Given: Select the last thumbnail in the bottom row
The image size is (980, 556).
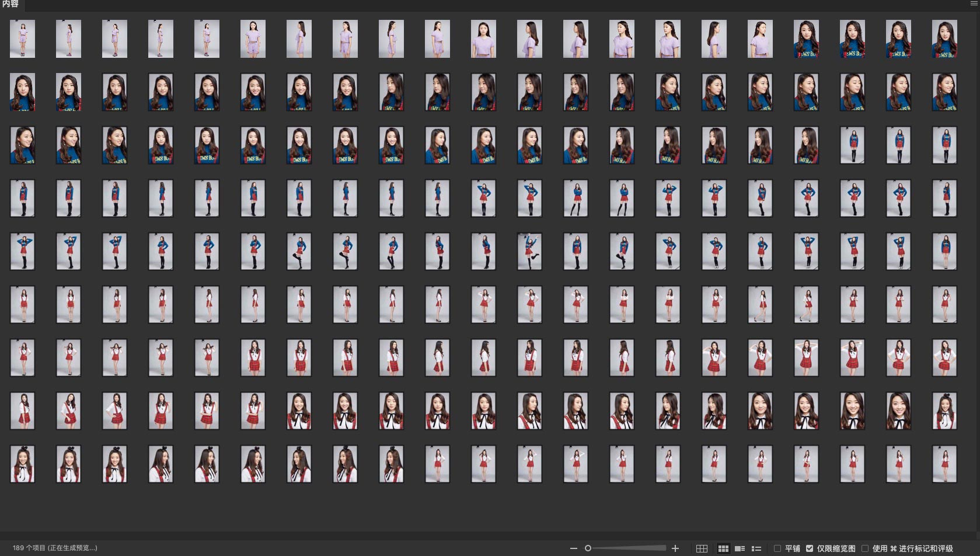Looking at the screenshot, I should point(944,464).
